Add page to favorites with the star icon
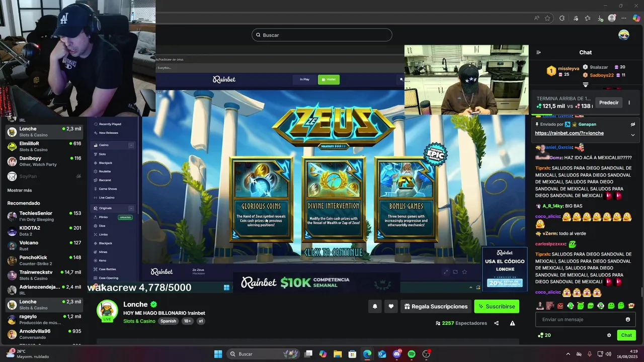644x362 pixels. point(547,18)
